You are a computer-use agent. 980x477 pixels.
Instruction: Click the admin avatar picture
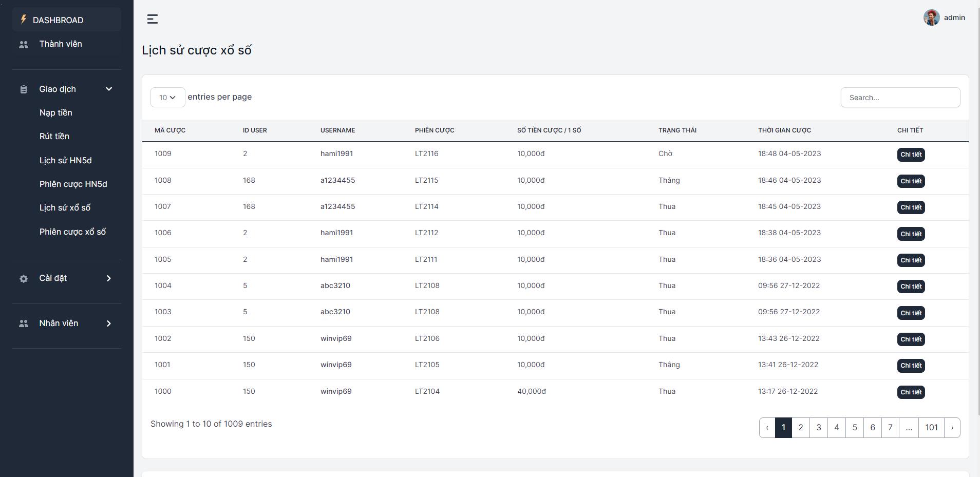pos(931,17)
